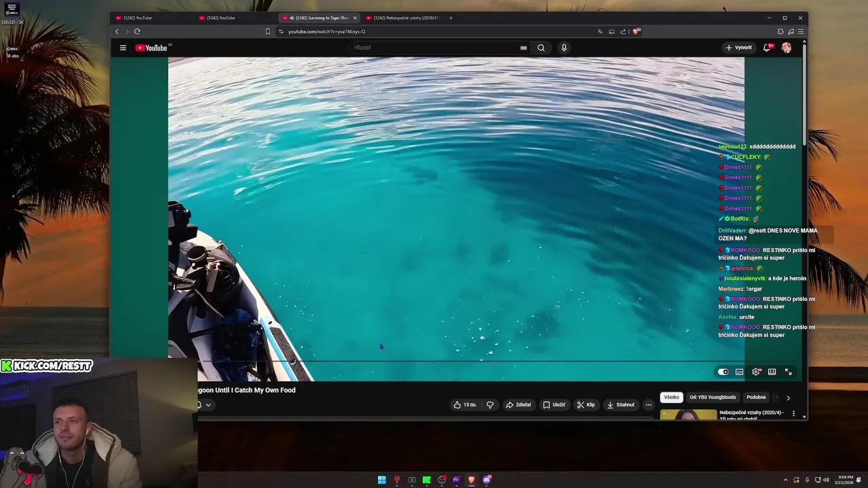This screenshot has height=488, width=868.
Task: Show hidden system tray icons
Action: click(786, 480)
